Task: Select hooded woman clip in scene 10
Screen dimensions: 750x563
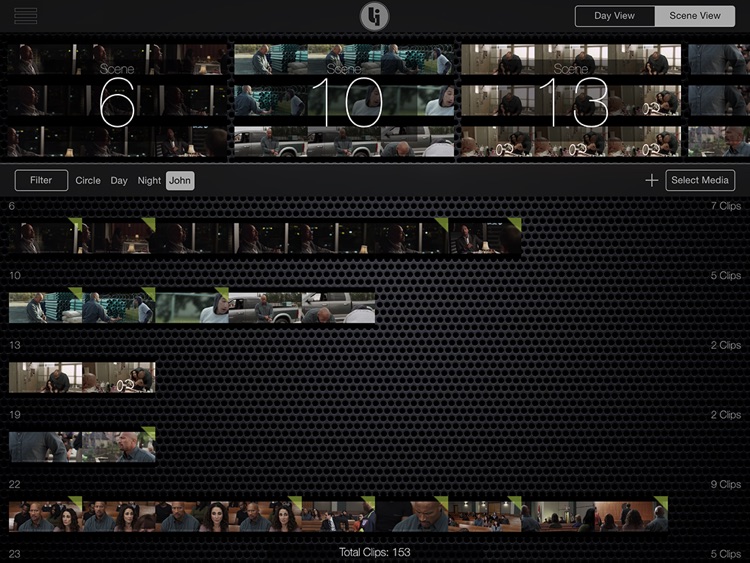Action: click(192, 308)
